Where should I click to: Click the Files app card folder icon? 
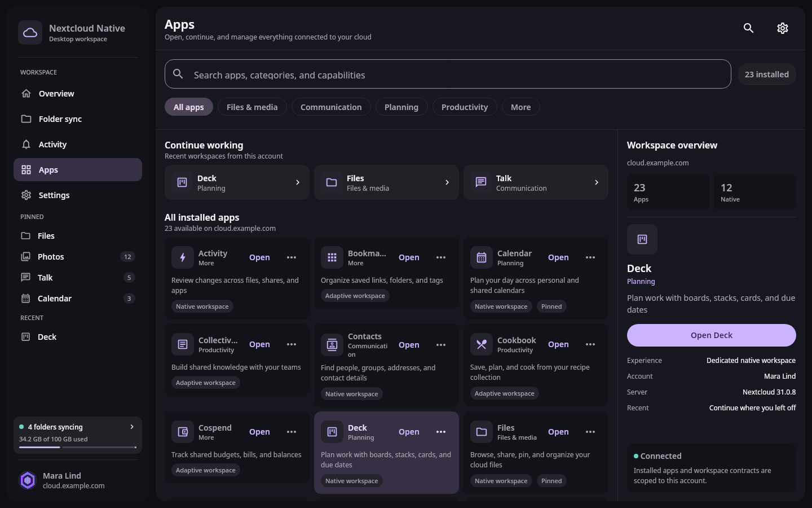pos(482,432)
